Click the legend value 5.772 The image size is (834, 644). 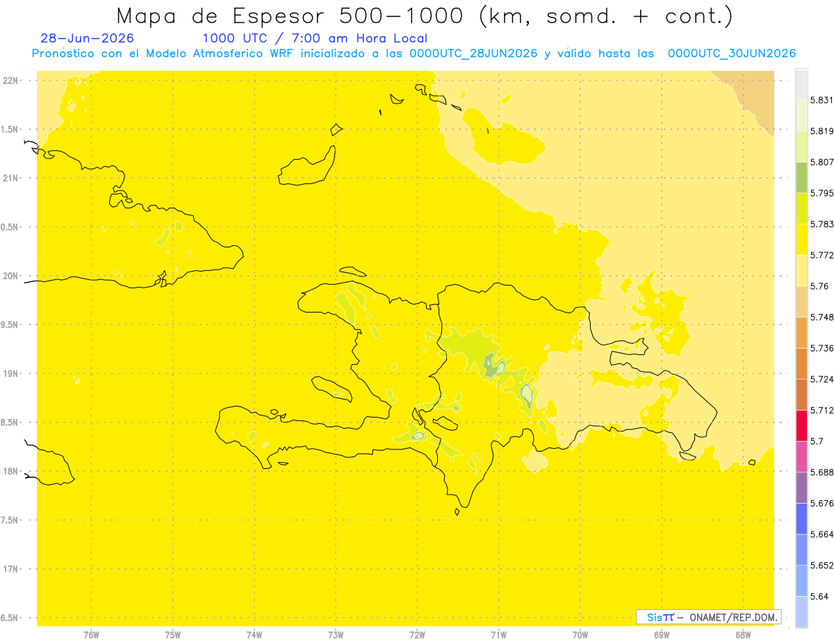(x=822, y=255)
